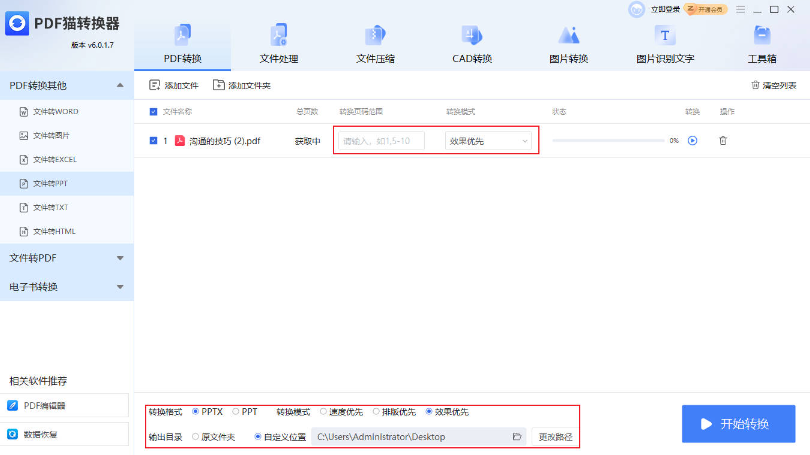Click the 添加文件 button
This screenshot has width=810, height=455.
tap(174, 85)
